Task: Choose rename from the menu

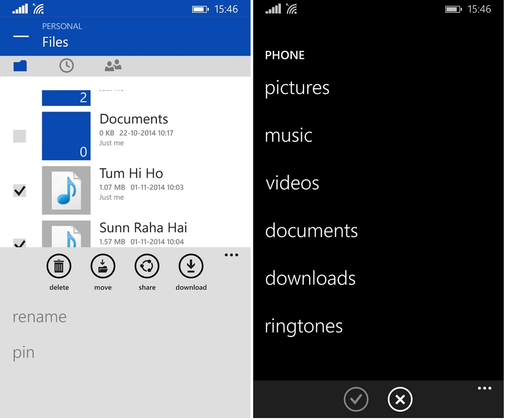Action: pyautogui.click(x=40, y=317)
